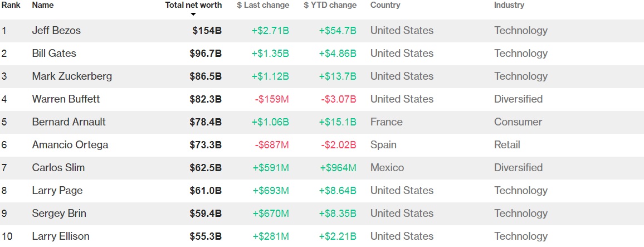Click the Rank column header
This screenshot has width=644, height=247.
pos(11,5)
